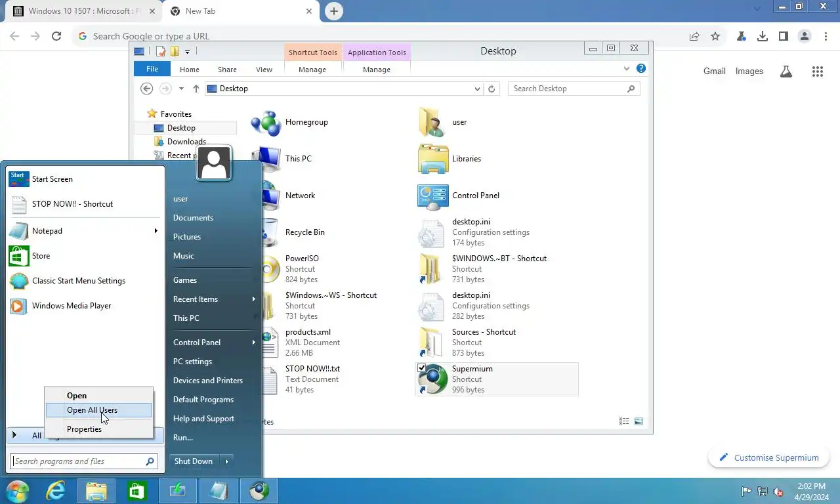Open Internet Explorer from the taskbar
This screenshot has width=840, height=504.
[56, 491]
